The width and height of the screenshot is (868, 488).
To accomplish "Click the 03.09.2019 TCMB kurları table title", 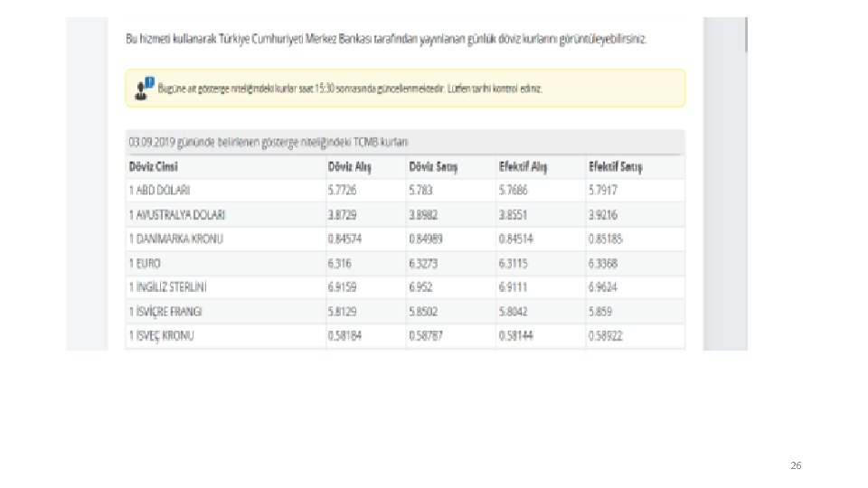I will coord(269,142).
